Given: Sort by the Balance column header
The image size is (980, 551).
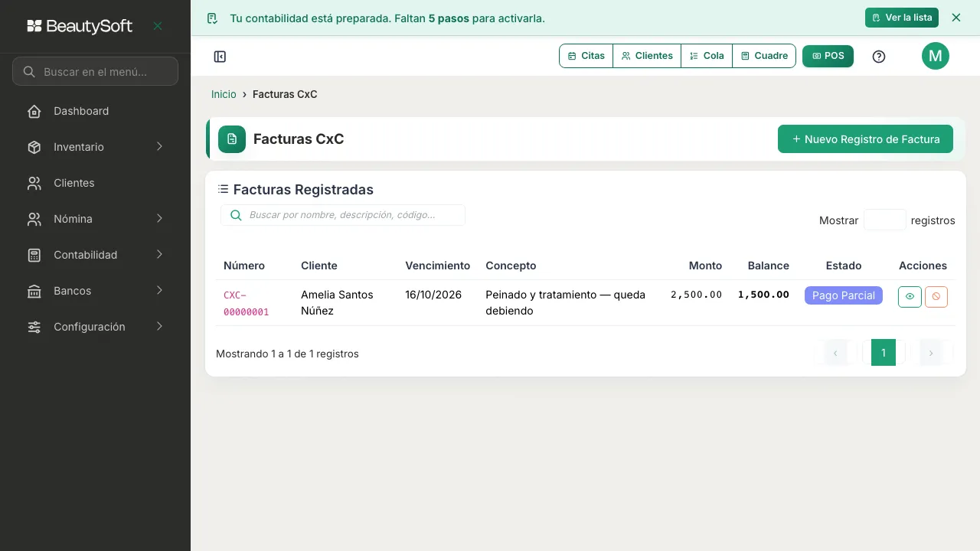Looking at the screenshot, I should [768, 266].
